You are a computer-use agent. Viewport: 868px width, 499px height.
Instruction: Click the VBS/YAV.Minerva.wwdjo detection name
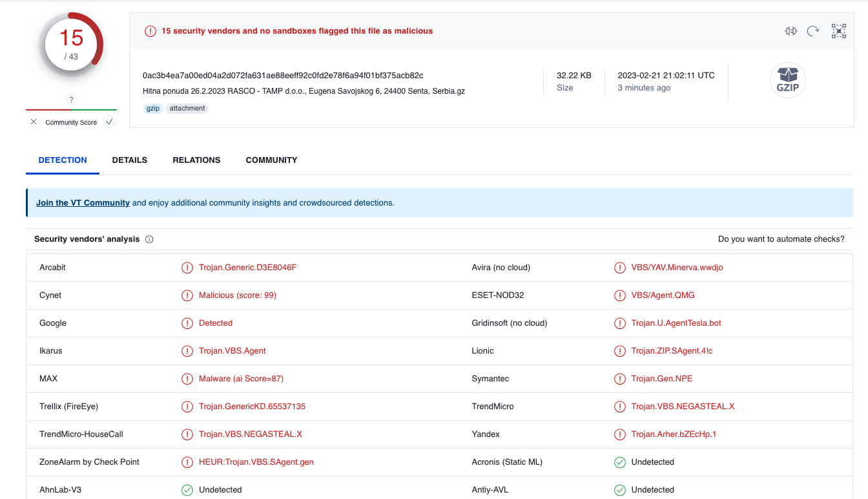pos(677,268)
